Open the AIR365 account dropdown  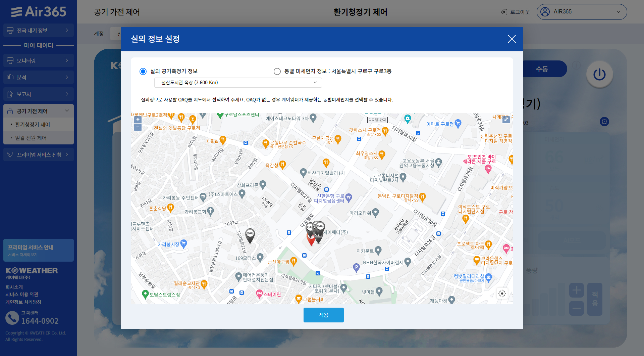click(582, 12)
